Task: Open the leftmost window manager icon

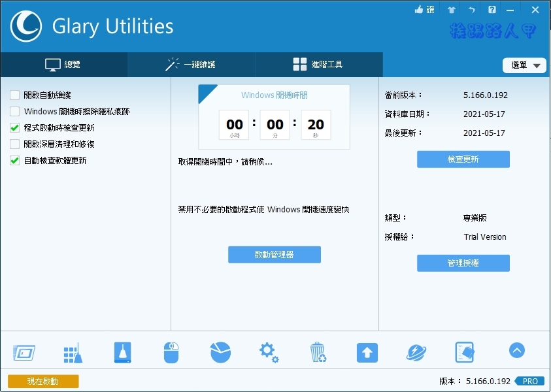Action: click(24, 351)
